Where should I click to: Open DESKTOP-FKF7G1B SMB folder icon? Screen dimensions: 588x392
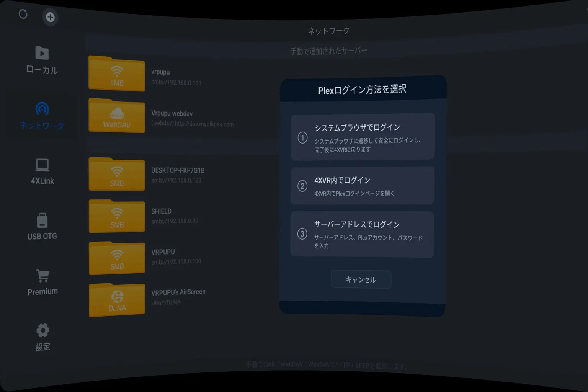117,174
